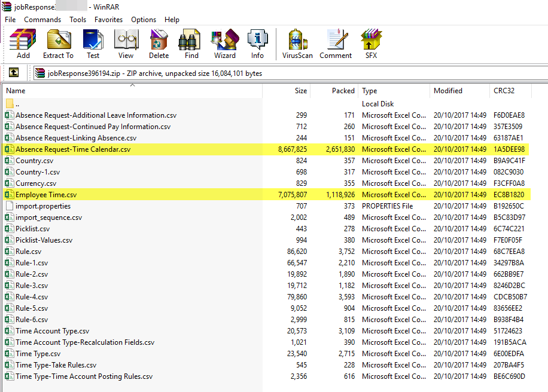Select the import_sequence.csv file
Screen dimensions: 548x392
pyautogui.click(x=48, y=218)
